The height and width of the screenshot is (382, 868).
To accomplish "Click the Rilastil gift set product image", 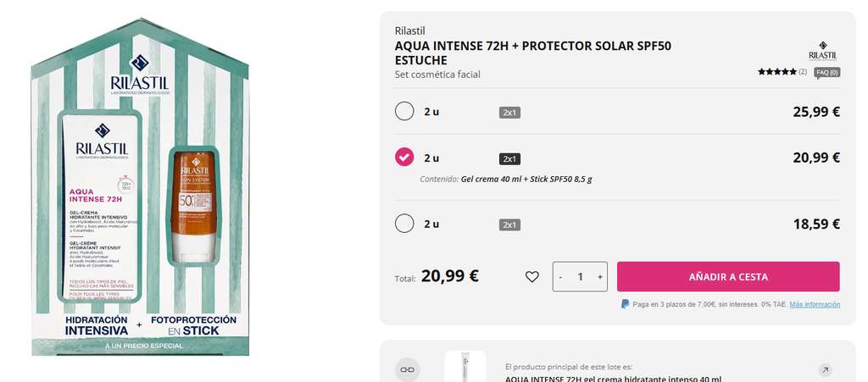I will click(x=140, y=188).
